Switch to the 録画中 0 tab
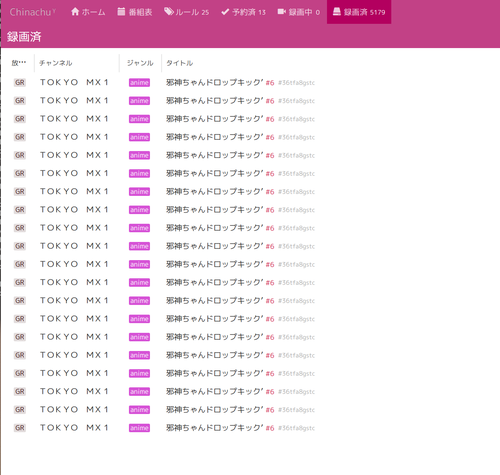The image size is (500, 475). tap(299, 12)
